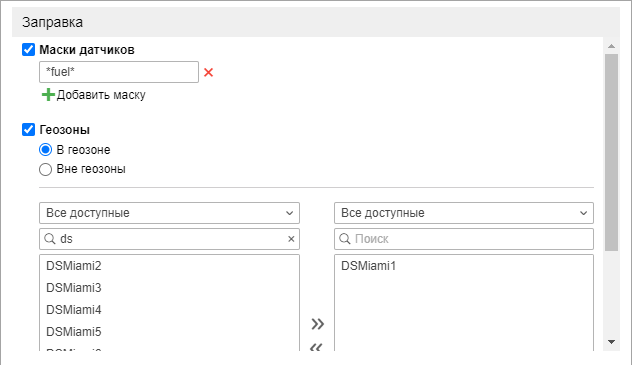Screen dimensions: 632x365
Task: Select DSMiami1 in the chosen list
Action: [368, 266]
